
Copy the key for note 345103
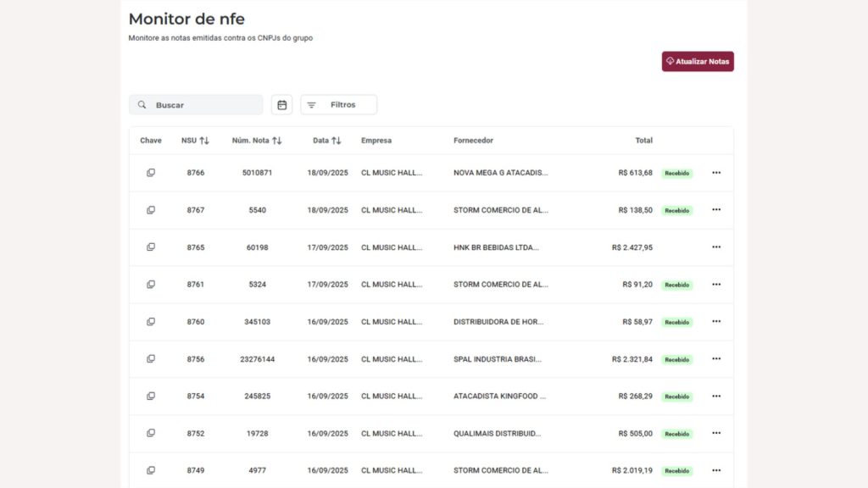[x=151, y=321]
